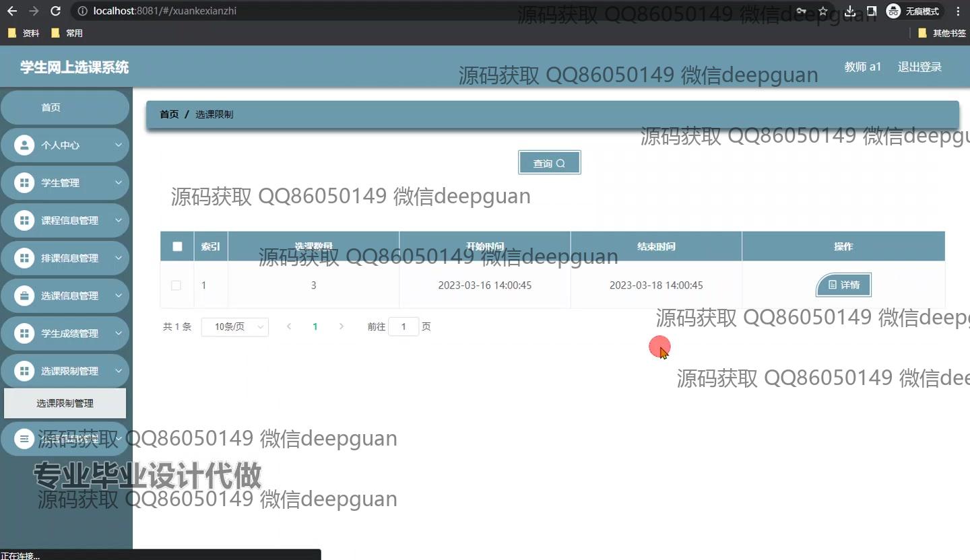Click the 排课信息管理 grid icon
970x560 pixels.
tap(24, 258)
